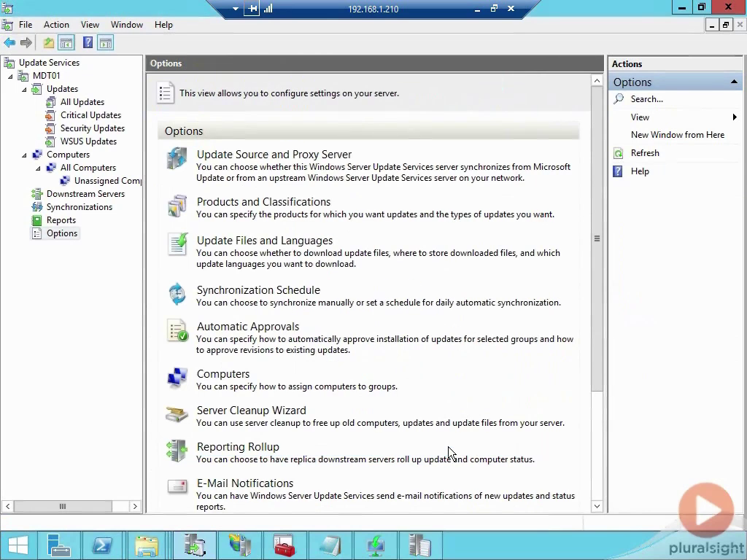Click the Computers option icon
Viewport: 747px width, 560px height.
(x=177, y=378)
